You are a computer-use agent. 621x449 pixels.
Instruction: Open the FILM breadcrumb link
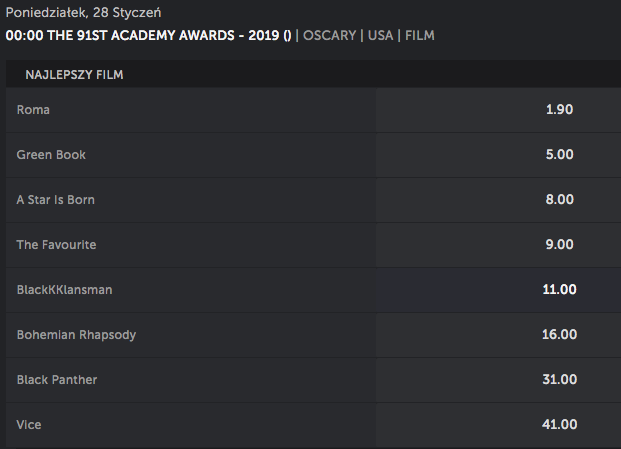(x=420, y=36)
